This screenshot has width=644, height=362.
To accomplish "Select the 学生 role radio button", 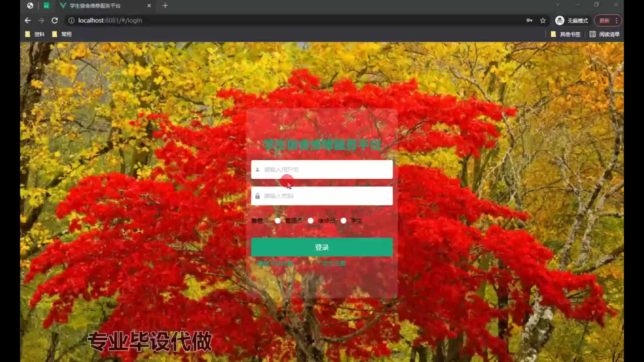I will tap(343, 221).
